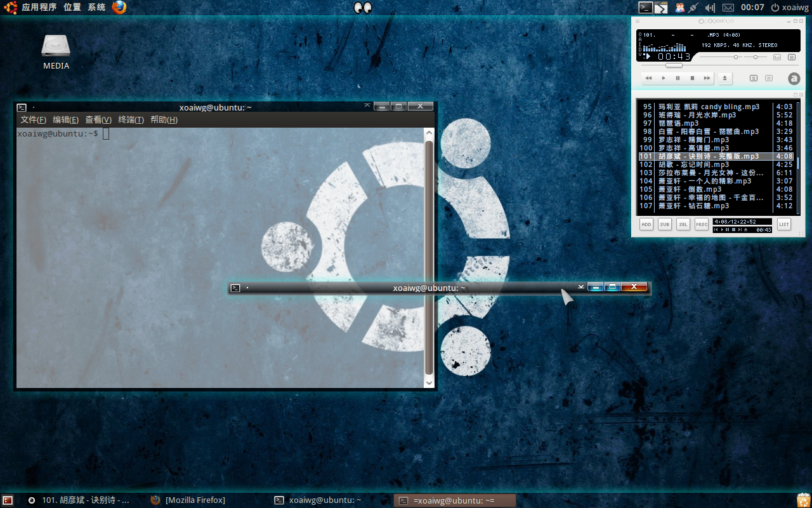
Task: Toggle the equalizer window button in Audacious
Action: [x=777, y=57]
